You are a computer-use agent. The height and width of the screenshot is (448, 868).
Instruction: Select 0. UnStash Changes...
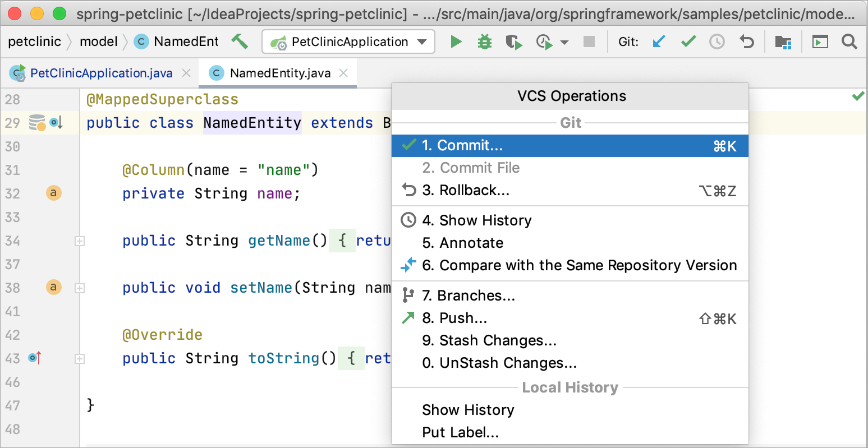[x=570, y=363]
